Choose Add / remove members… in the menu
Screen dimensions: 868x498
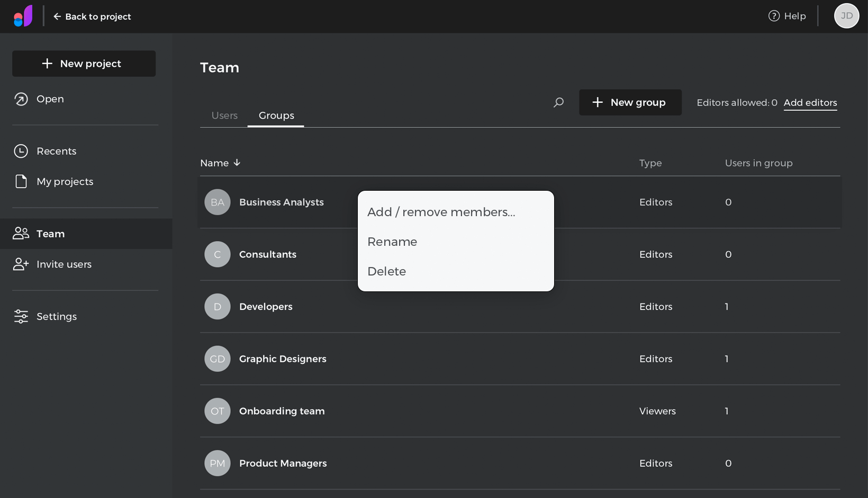[441, 212]
